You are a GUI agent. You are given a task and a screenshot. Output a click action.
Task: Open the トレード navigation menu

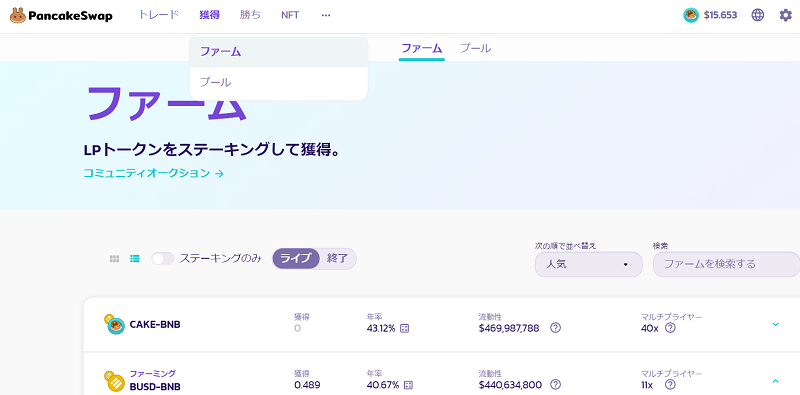click(x=159, y=15)
